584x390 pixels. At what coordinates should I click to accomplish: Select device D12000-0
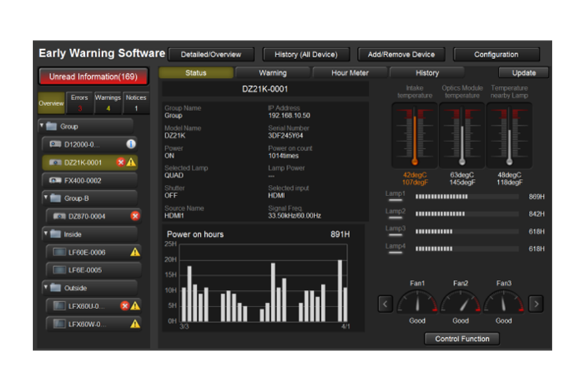click(89, 144)
